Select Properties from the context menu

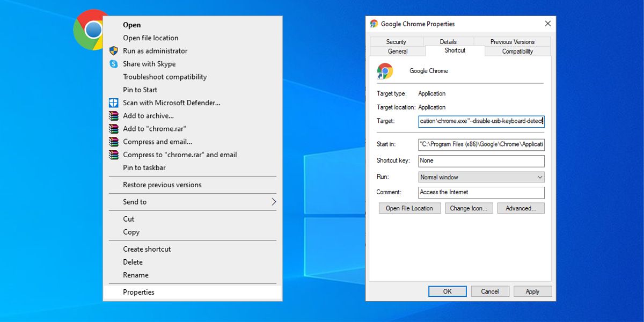pos(138,292)
